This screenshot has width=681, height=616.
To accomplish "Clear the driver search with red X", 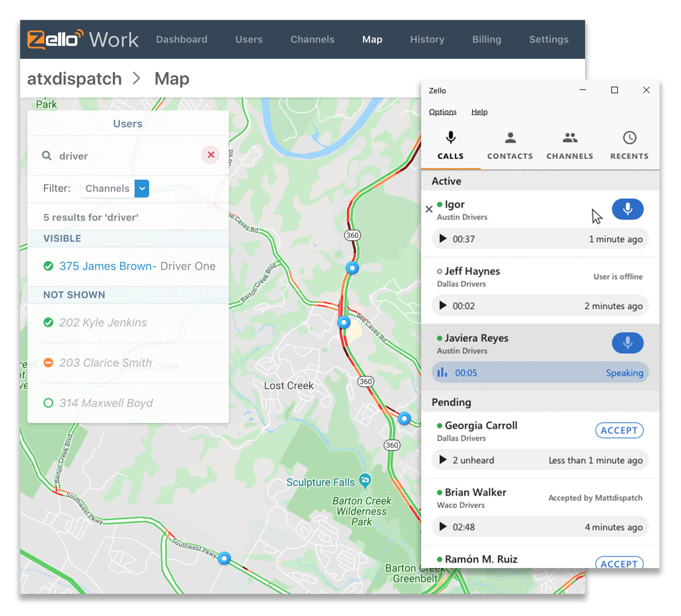I will (210, 155).
